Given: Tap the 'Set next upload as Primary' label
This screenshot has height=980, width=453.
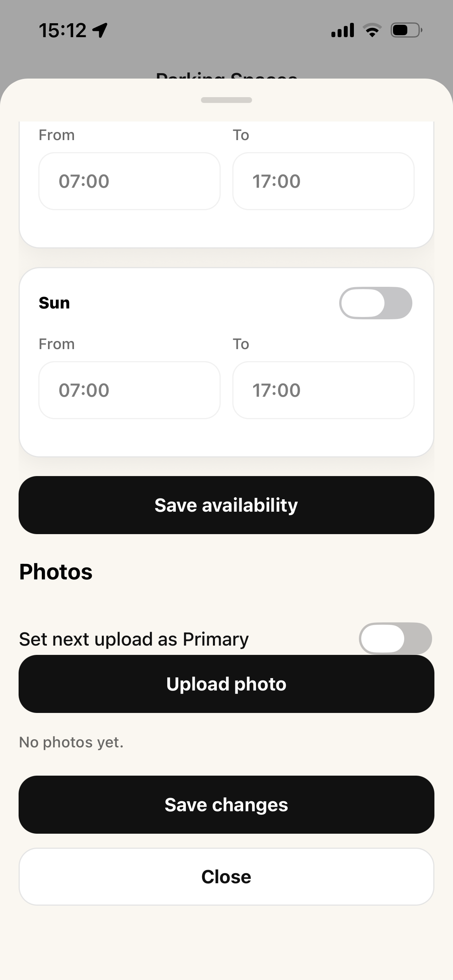Looking at the screenshot, I should pos(134,639).
